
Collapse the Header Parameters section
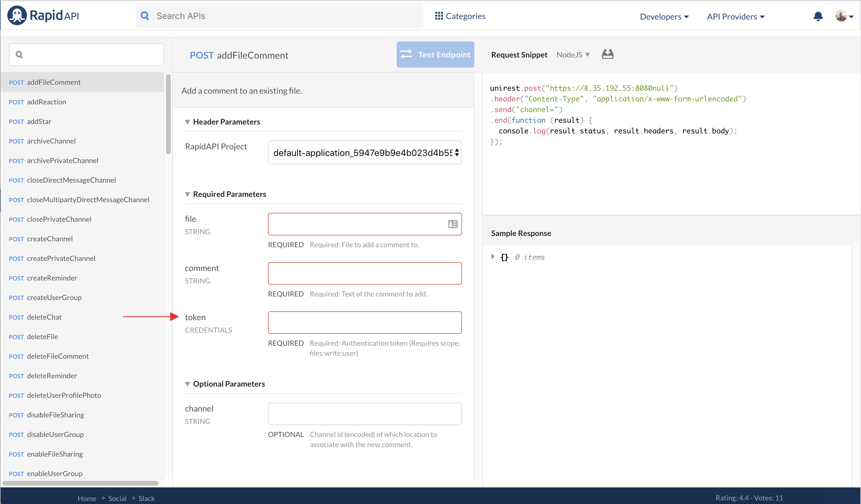(187, 122)
